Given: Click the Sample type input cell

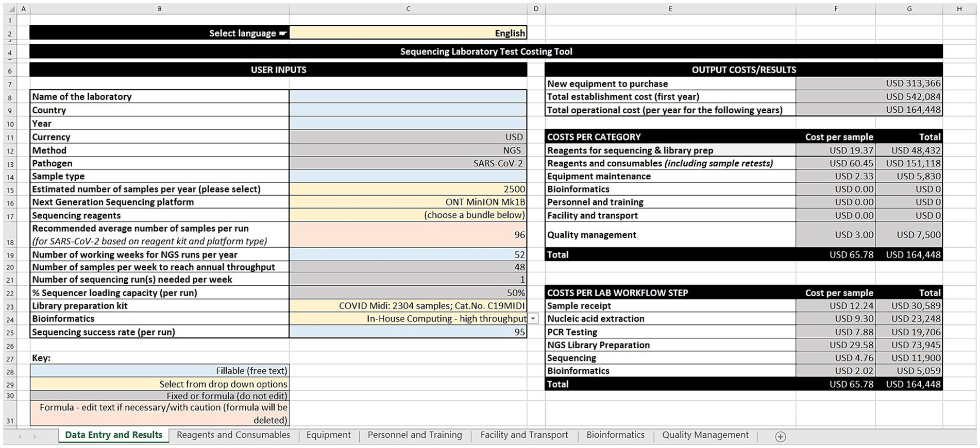Looking at the screenshot, I should (408, 176).
